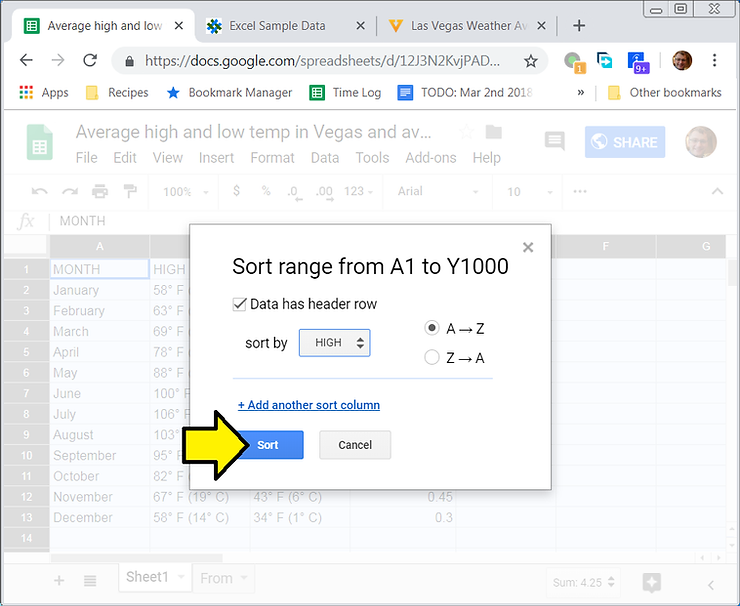Close the Sort range dialog with X
The width and height of the screenshot is (740, 606).
[x=528, y=248]
